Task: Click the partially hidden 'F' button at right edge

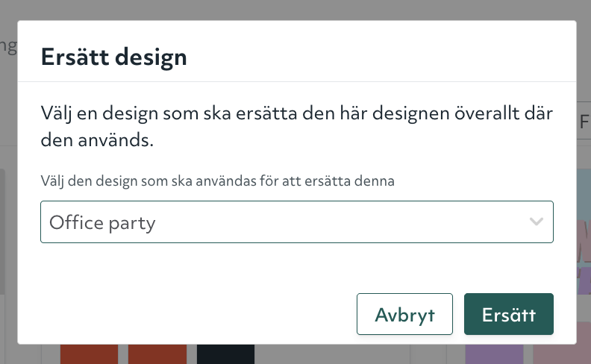Action: tap(584, 122)
